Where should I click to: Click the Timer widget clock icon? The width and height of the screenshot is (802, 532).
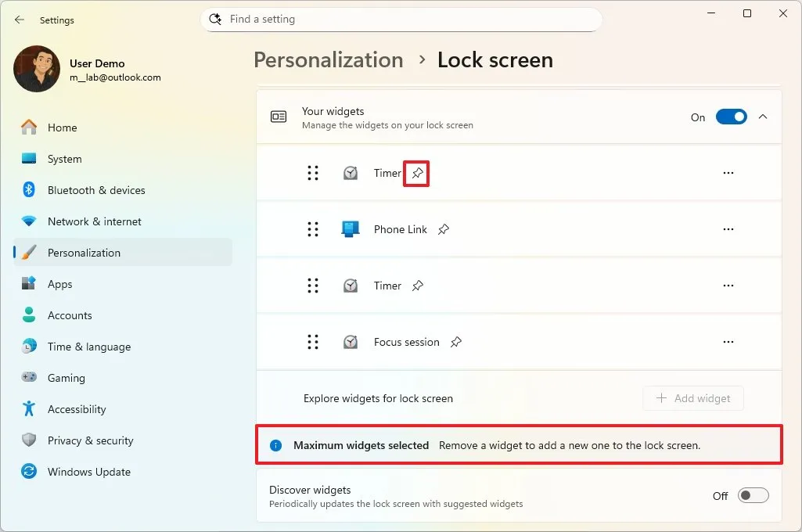tap(350, 173)
